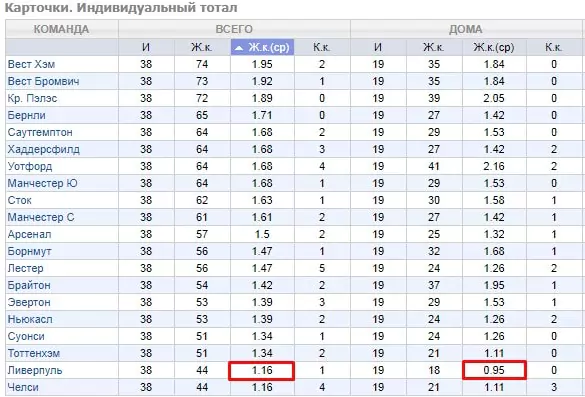Click the page title Карточки. Индивидуальный тотал
The width and height of the screenshot is (585, 397).
click(121, 8)
